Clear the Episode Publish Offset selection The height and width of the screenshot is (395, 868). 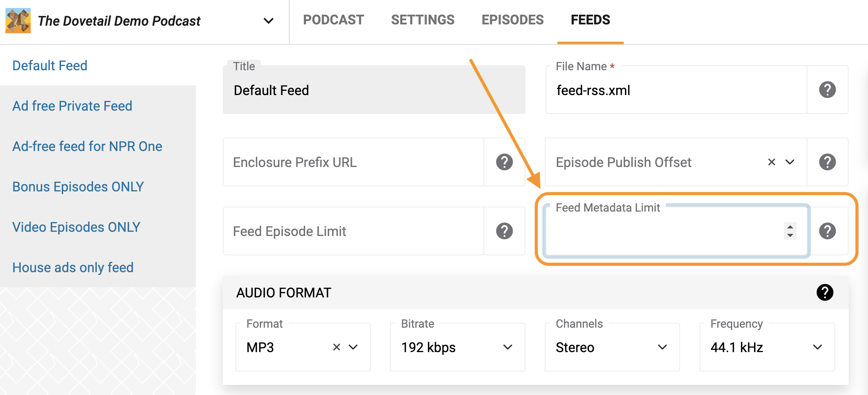(772, 162)
